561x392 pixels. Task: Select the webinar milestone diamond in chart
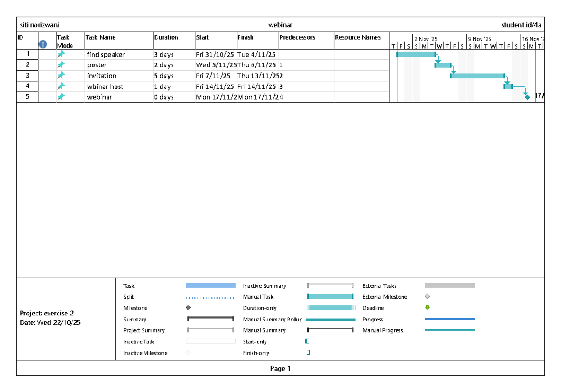[x=527, y=97]
